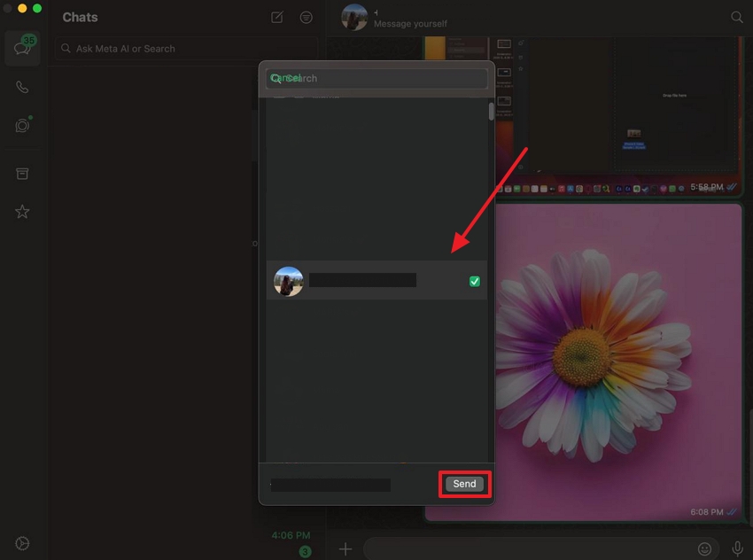Image resolution: width=753 pixels, height=560 pixels.
Task: Open Archived chats in sidebar
Action: click(22, 174)
